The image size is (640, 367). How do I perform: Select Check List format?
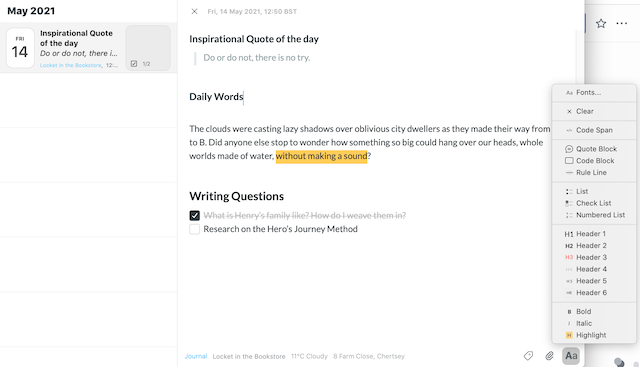(594, 203)
